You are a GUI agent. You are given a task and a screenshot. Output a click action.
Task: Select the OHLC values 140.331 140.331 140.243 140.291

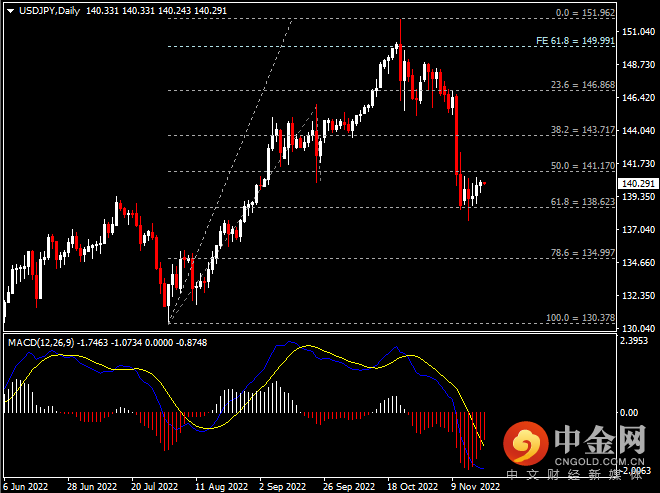[156, 11]
